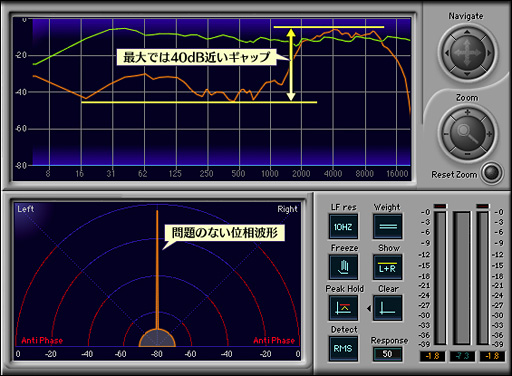The height and width of the screenshot is (376, 512).
Task: Toggle the Freeze hand button
Action: 343,267
